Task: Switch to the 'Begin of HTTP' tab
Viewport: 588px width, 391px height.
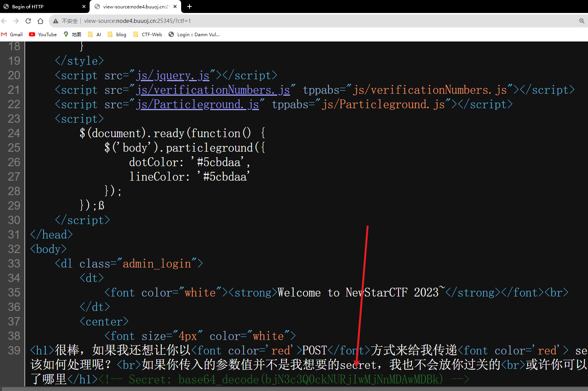Action: pyautogui.click(x=45, y=6)
